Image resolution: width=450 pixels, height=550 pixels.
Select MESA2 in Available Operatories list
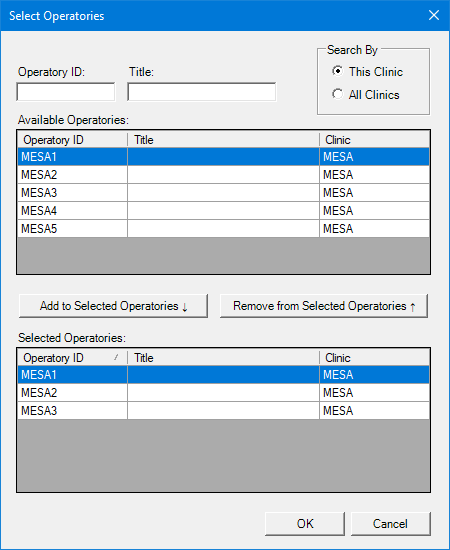point(223,175)
